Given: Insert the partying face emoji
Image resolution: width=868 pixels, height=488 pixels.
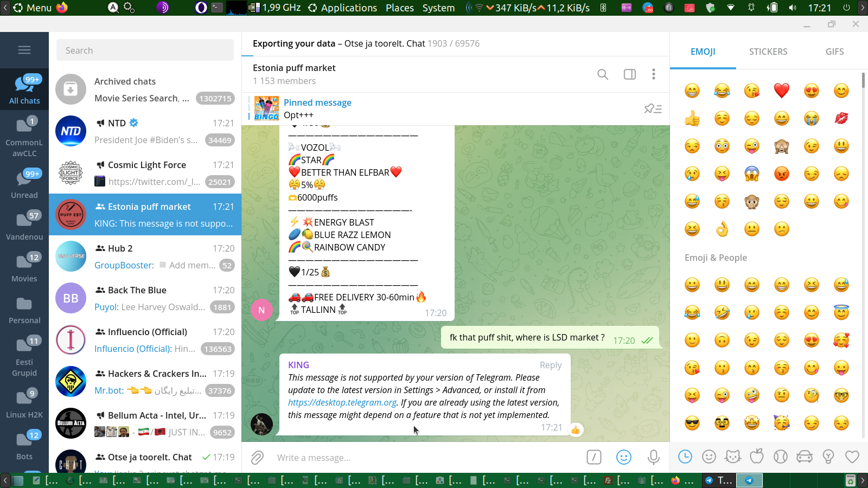Looking at the screenshot, I should point(782,423).
